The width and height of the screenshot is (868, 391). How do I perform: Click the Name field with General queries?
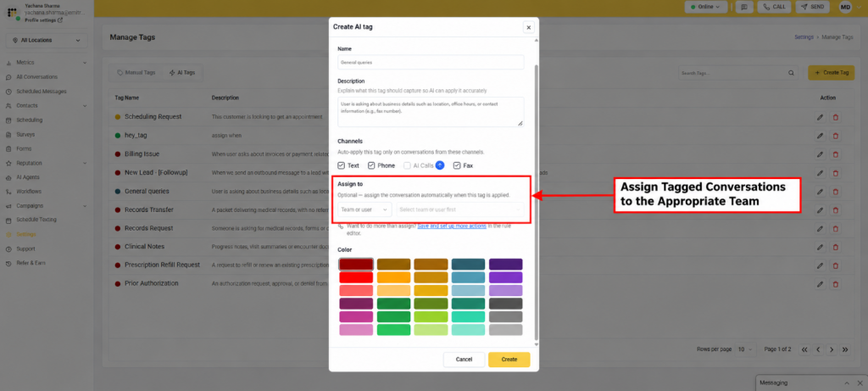point(431,62)
